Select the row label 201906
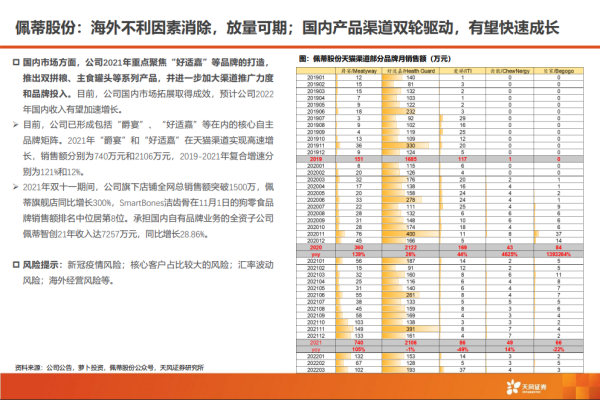Image resolution: width=600 pixels, height=400 pixels. pyautogui.click(x=316, y=111)
